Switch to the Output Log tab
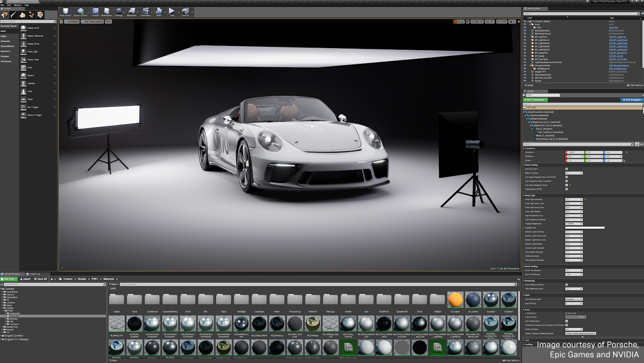The width and height of the screenshot is (644, 363). click(x=34, y=274)
